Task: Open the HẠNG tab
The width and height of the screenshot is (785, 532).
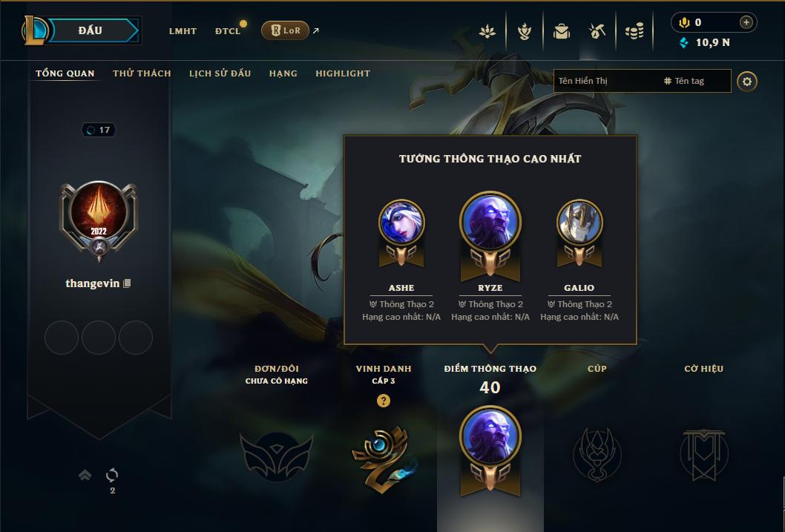Action: pos(283,73)
